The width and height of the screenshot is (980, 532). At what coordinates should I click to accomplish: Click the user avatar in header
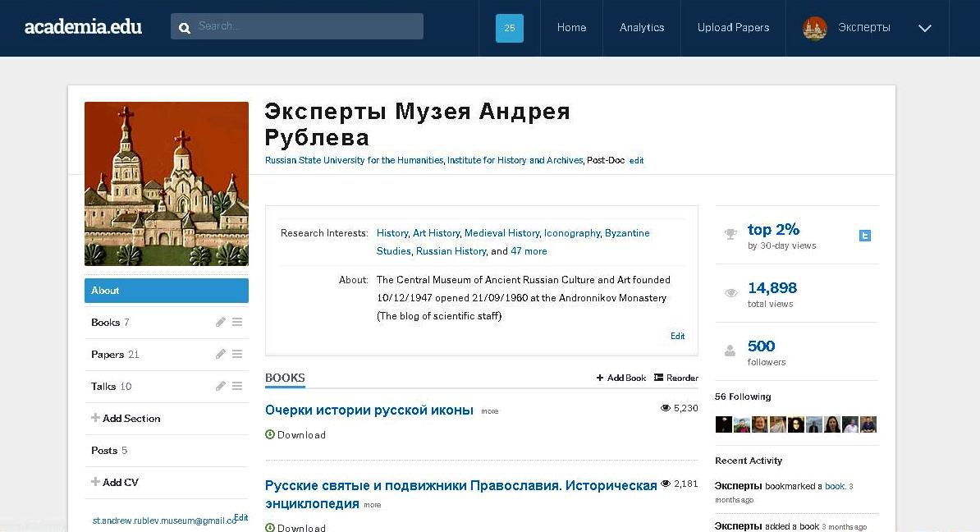coord(814,28)
